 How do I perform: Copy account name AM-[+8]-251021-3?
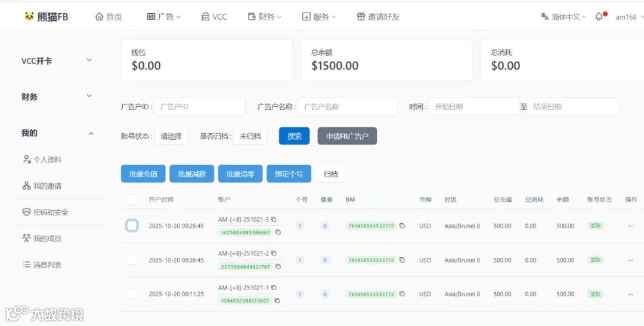coord(274,220)
